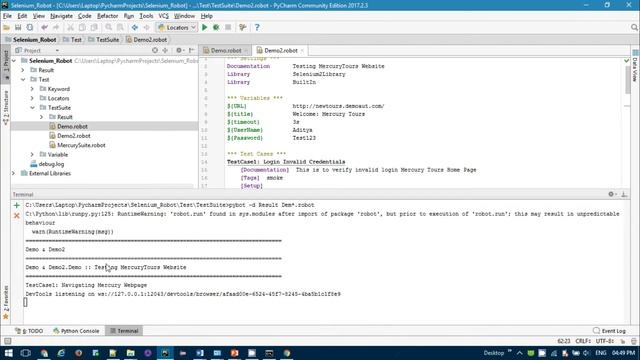Open the Locators run configuration dropdown

[x=177, y=27]
